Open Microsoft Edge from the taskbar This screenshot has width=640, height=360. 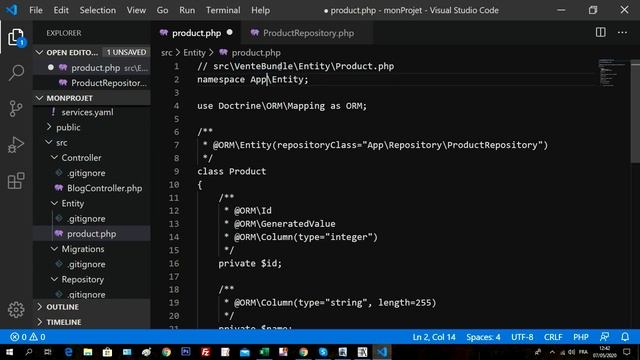coord(68,352)
